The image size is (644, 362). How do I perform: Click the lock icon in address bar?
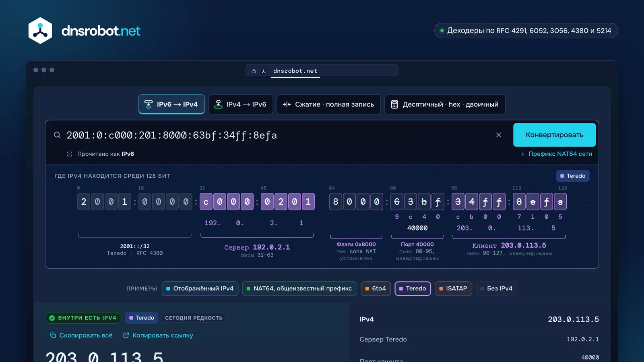[x=254, y=71]
